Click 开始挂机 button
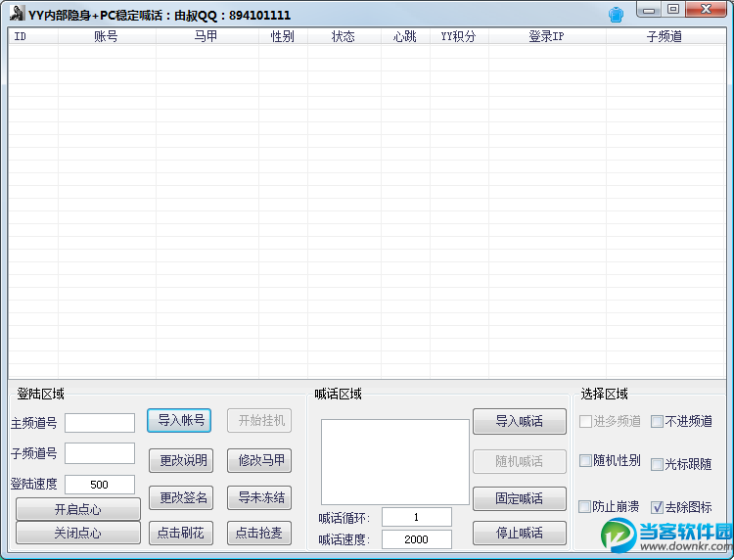This screenshot has height=560, width=734. (x=259, y=420)
